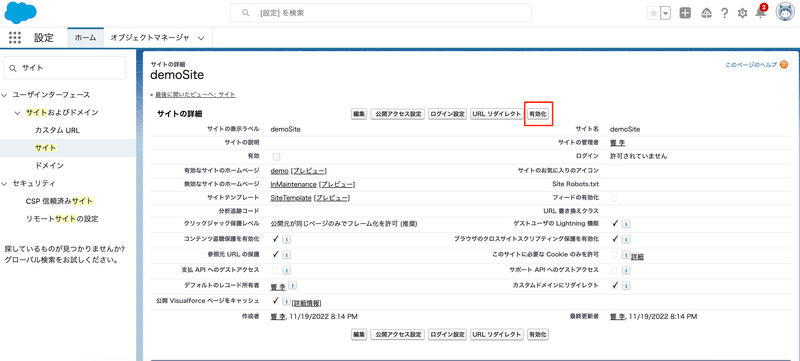Switch to the オブジェクトマネージャ tab
800x361 pixels.
point(150,38)
